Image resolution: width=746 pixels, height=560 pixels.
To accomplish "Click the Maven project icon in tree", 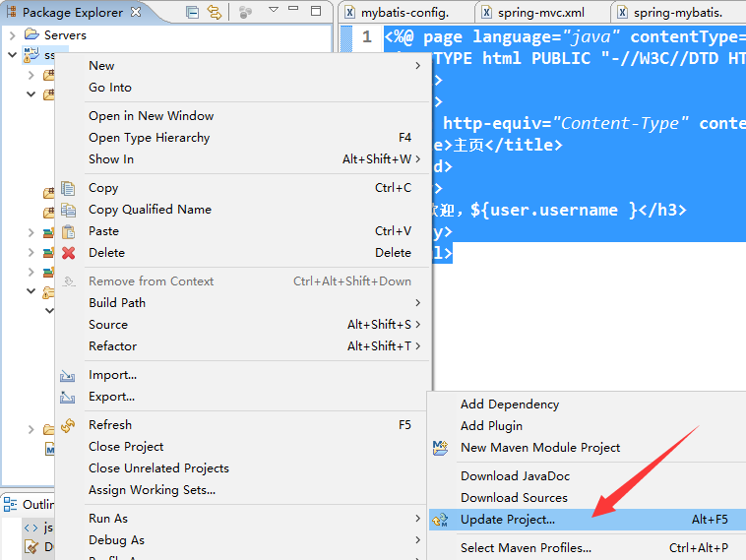I will point(31,55).
